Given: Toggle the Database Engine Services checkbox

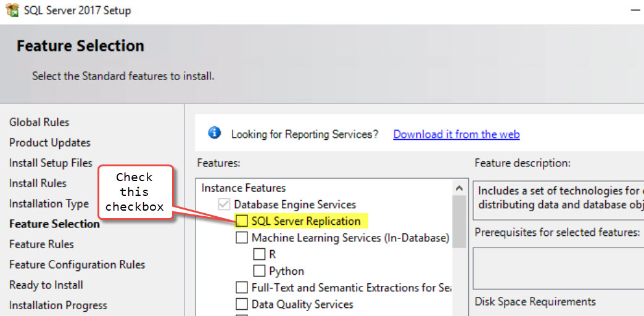Looking at the screenshot, I should pyautogui.click(x=224, y=204).
